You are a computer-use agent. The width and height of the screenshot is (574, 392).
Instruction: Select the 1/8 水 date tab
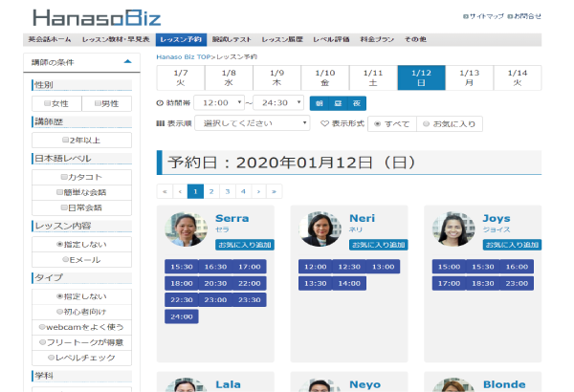(229, 77)
